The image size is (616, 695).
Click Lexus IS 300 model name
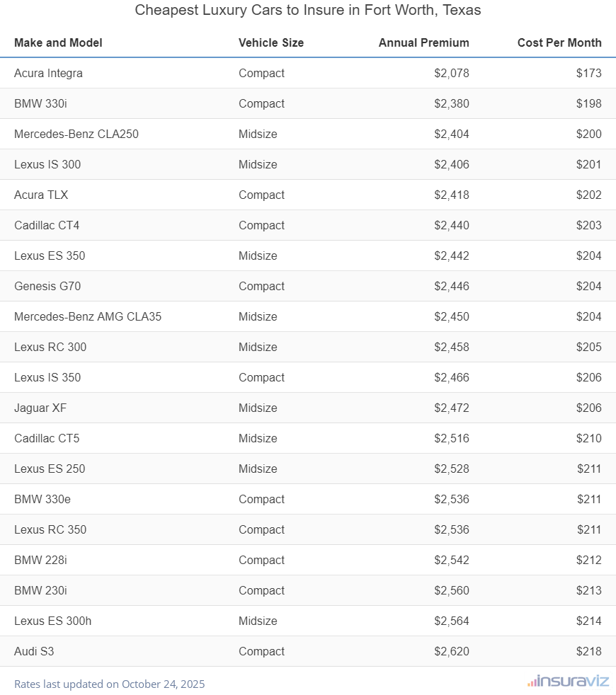click(x=47, y=164)
